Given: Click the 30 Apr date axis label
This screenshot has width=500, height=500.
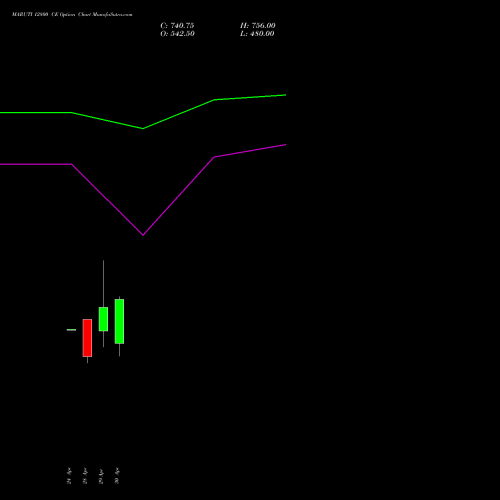Looking at the screenshot, I should coord(117,476).
